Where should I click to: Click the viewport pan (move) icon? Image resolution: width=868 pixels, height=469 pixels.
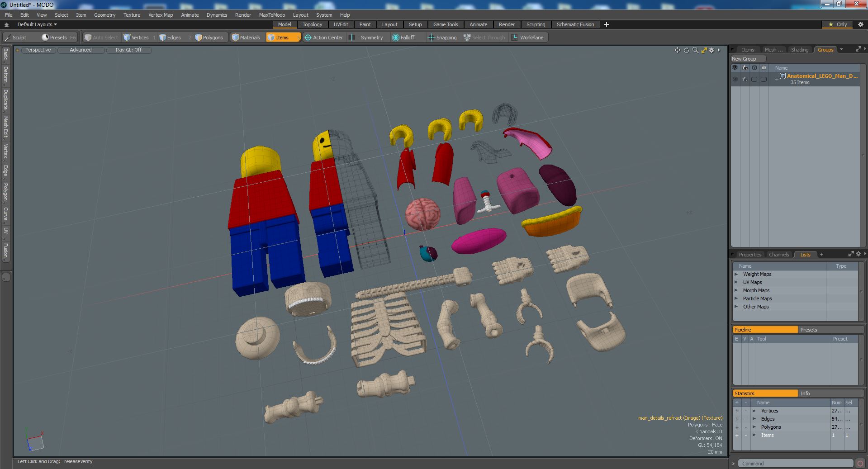677,50
